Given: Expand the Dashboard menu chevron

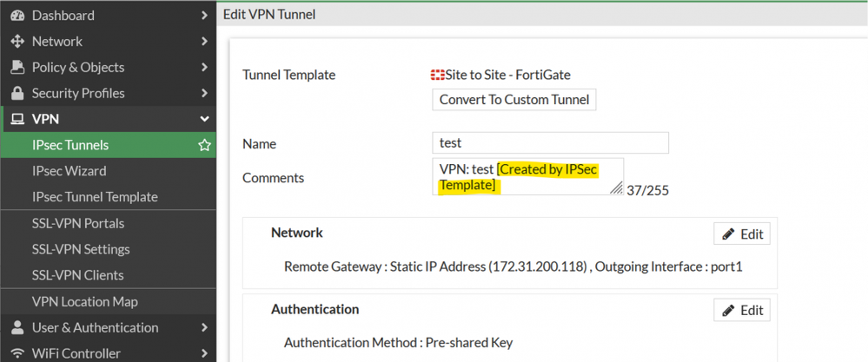Looking at the screenshot, I should (204, 15).
